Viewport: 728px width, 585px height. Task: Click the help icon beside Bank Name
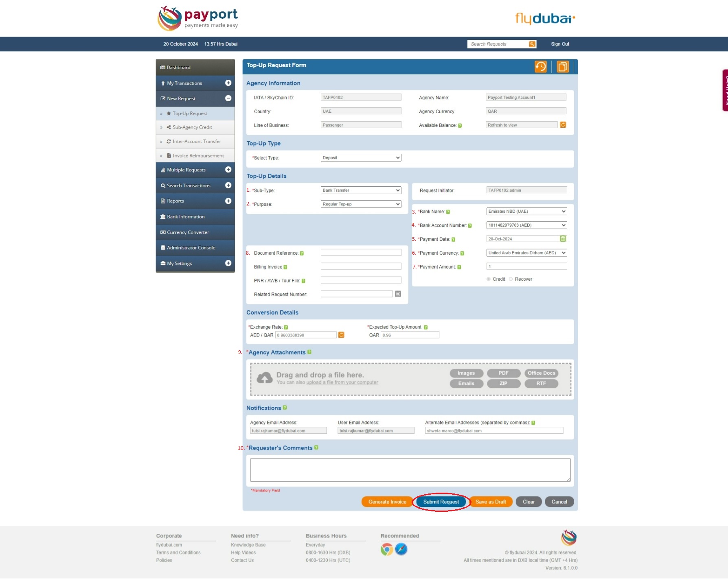pyautogui.click(x=448, y=212)
